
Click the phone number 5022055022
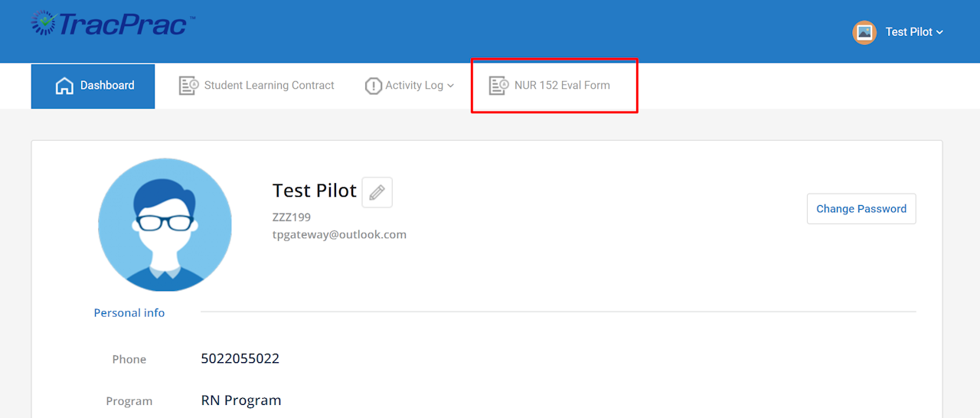(240, 358)
